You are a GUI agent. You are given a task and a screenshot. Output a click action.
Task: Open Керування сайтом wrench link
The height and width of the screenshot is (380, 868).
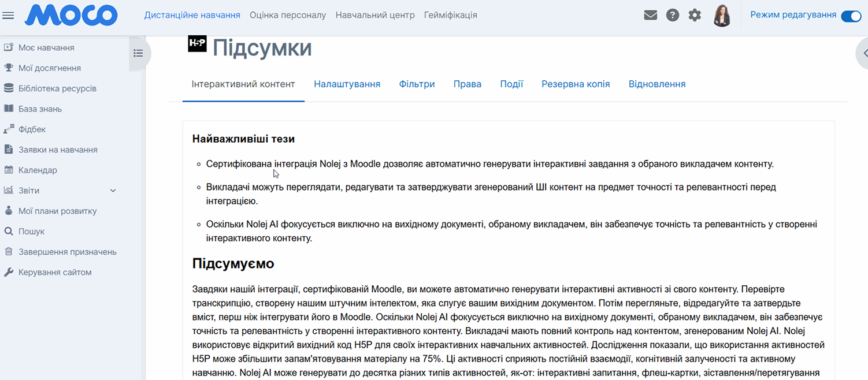pyautogui.click(x=54, y=273)
